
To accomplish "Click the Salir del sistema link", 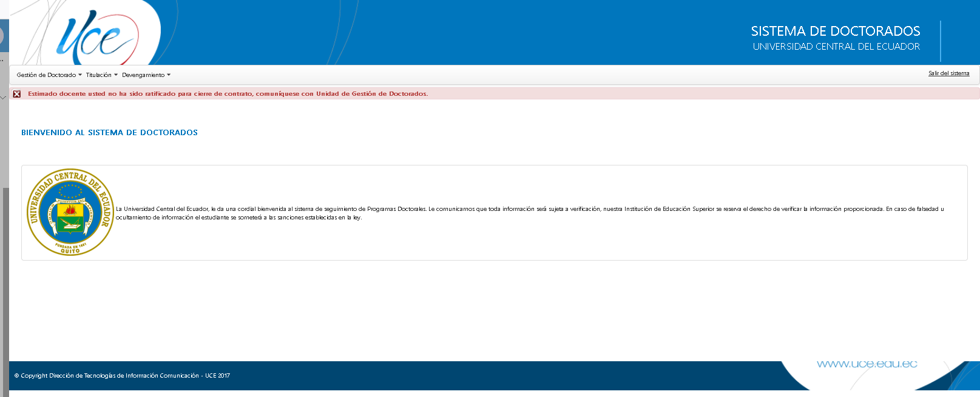I will (948, 73).
